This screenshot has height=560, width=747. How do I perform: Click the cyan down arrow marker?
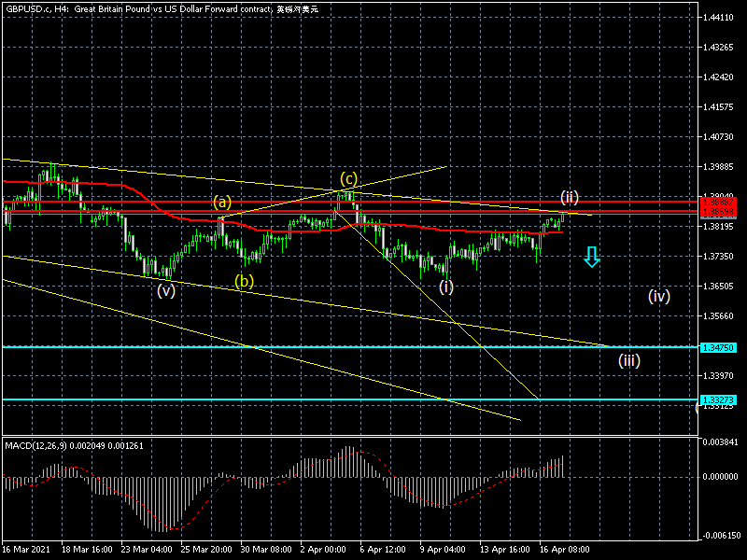click(x=591, y=257)
